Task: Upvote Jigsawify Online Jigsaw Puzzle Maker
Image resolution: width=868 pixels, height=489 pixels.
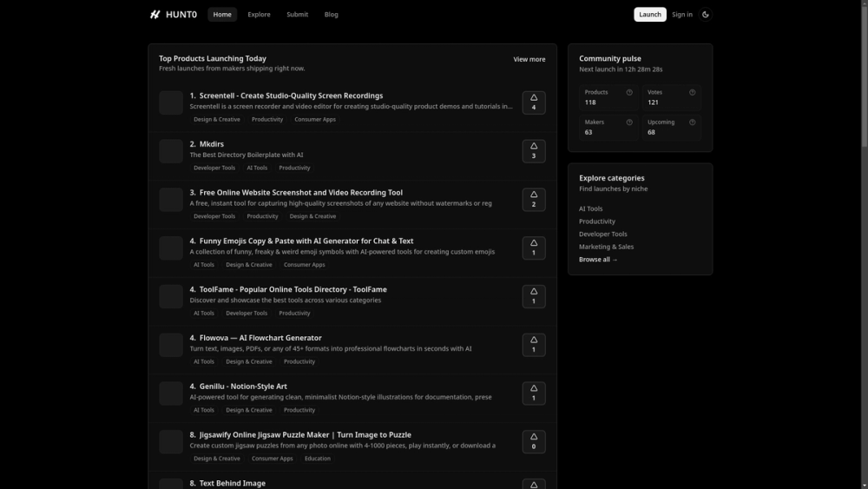Action: tap(534, 442)
